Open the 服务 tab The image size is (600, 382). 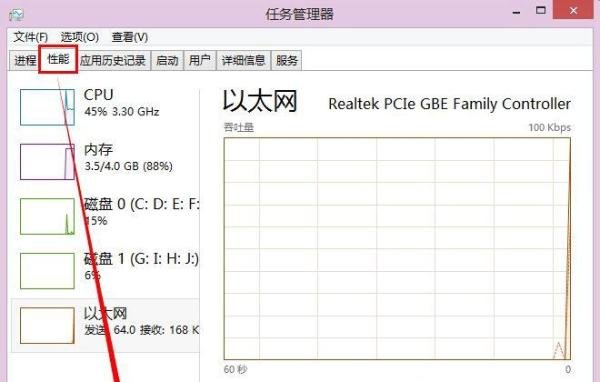point(287,60)
